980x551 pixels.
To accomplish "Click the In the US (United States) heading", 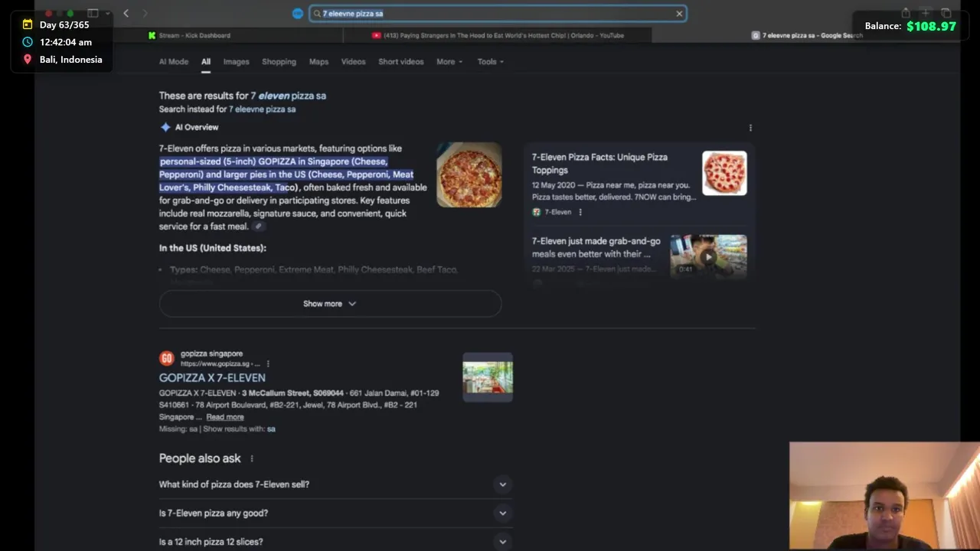I will (x=213, y=248).
